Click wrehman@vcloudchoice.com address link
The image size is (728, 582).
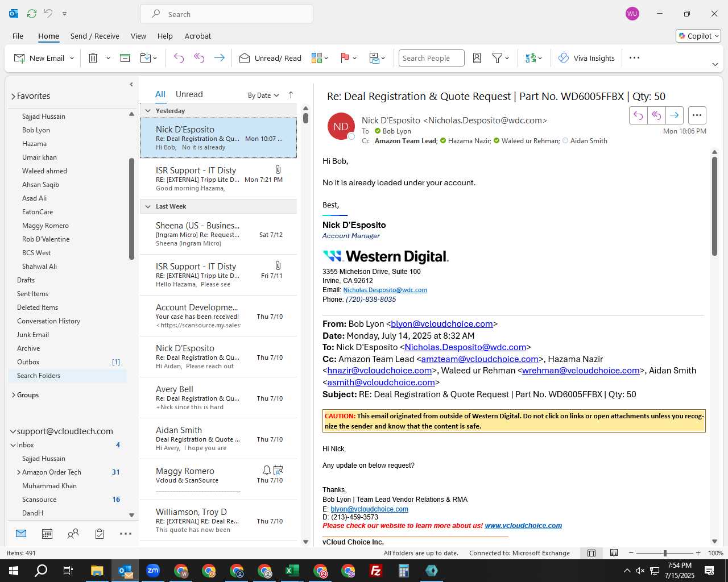[x=581, y=371]
